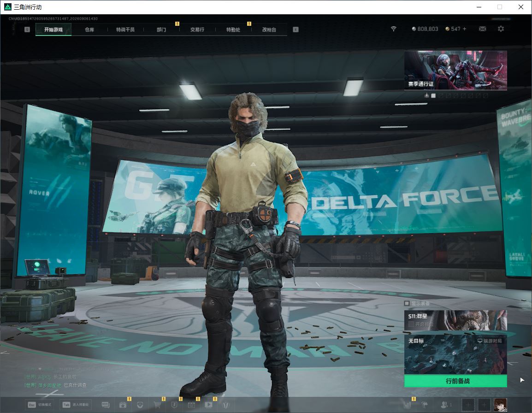The height and width of the screenshot is (413, 532).
Task: Click the player avatar portrait
Action: [500, 405]
